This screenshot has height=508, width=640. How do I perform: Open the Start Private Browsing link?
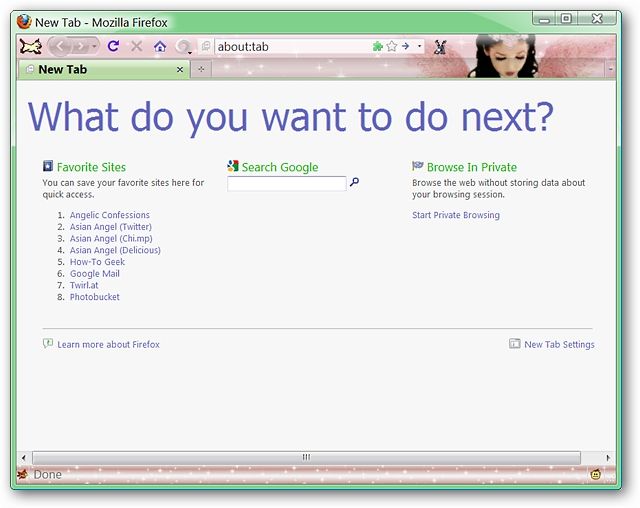[456, 215]
